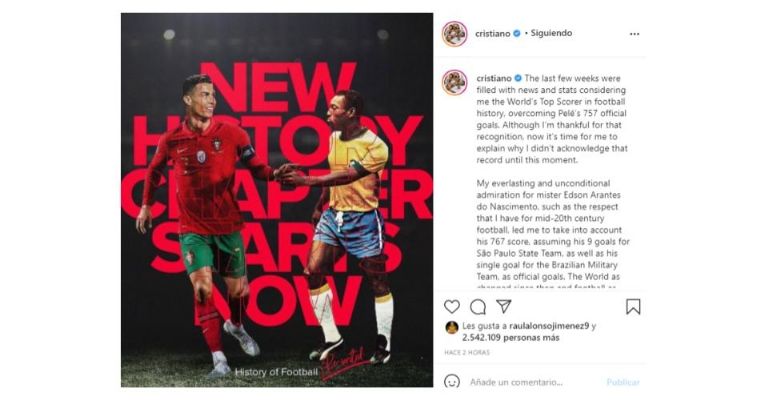Open cristiano username link in header
The image size is (768, 400).
coord(492,33)
